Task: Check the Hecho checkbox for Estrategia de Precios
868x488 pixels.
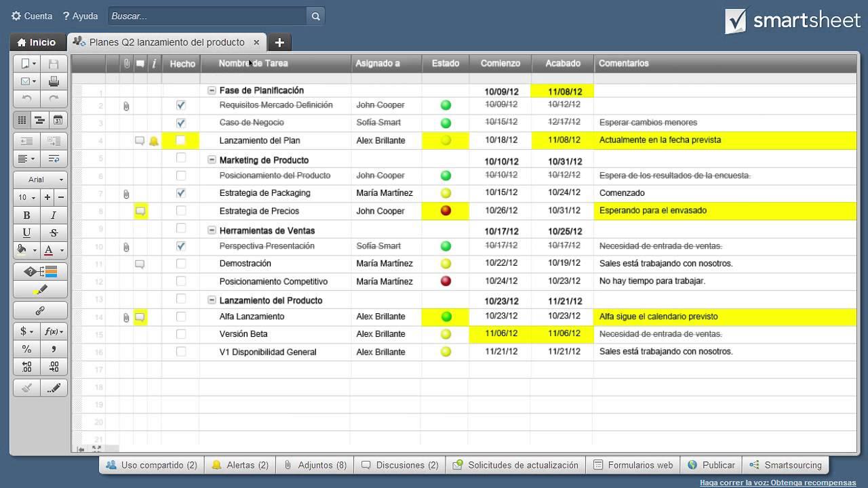Action: (180, 211)
